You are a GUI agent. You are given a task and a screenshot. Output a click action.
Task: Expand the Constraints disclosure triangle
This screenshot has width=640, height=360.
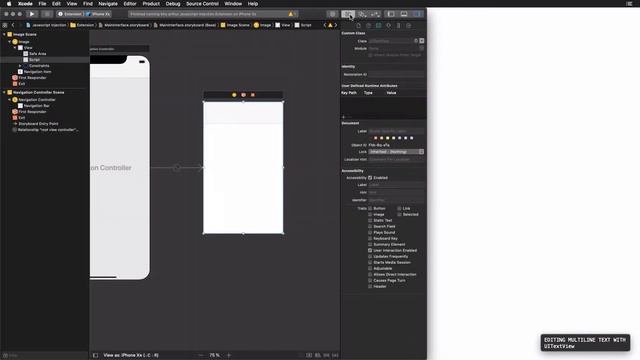(x=20, y=66)
